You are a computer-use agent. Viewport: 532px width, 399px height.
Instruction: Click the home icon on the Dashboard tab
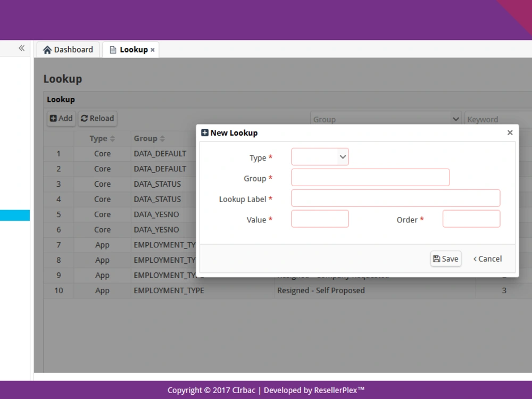tap(47, 49)
